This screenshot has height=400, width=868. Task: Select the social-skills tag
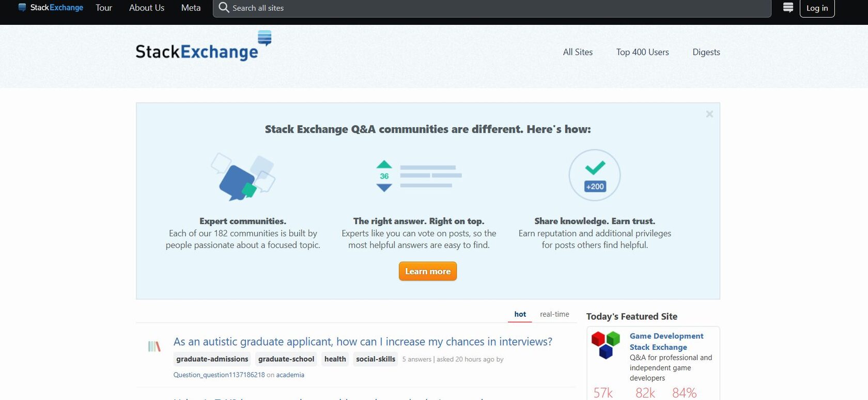[376, 359]
